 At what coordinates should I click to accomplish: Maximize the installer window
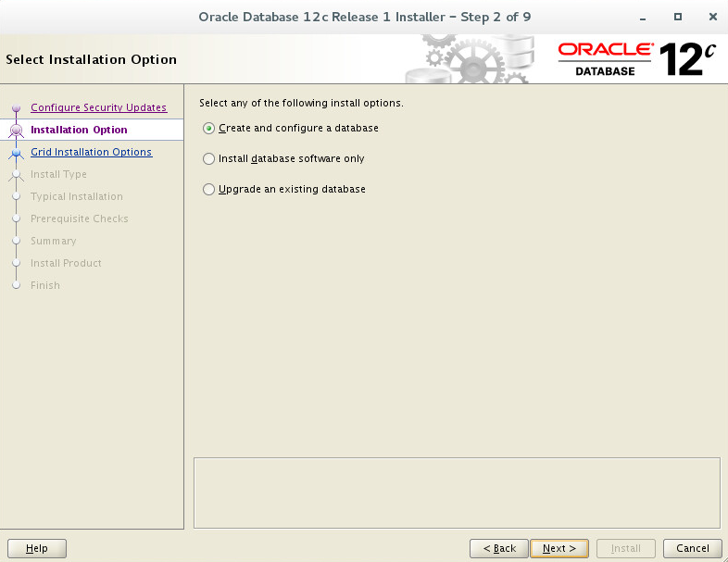pyautogui.click(x=678, y=17)
